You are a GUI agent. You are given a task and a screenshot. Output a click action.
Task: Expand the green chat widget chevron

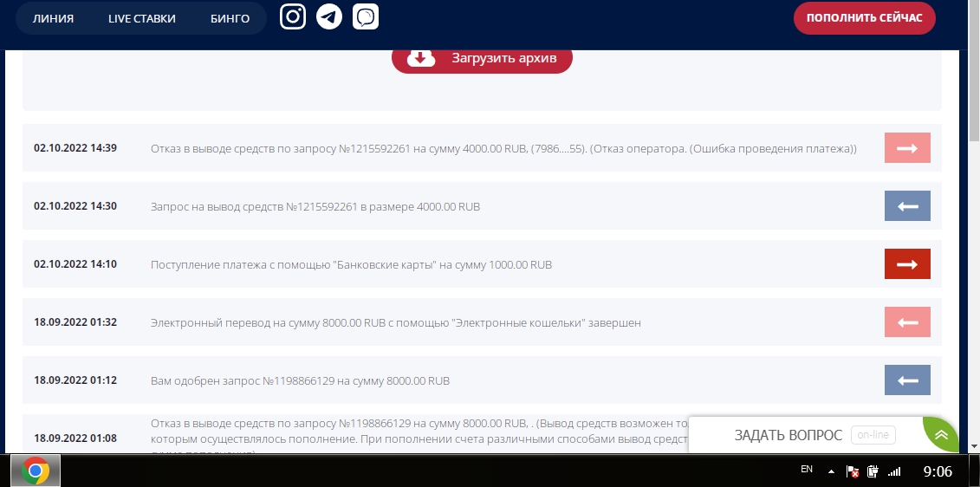click(941, 434)
